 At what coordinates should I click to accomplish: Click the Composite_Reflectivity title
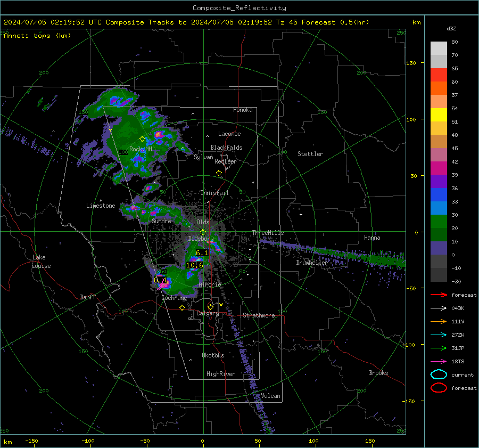click(x=240, y=8)
